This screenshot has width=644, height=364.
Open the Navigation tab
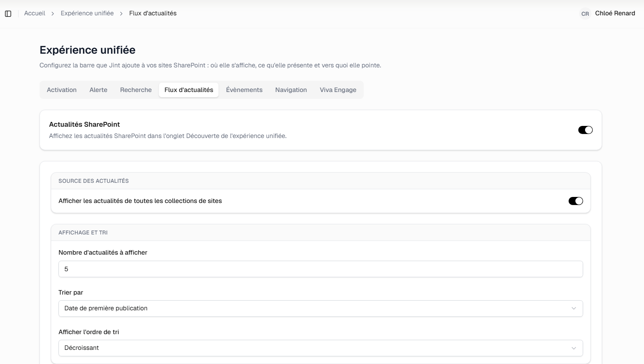point(291,90)
